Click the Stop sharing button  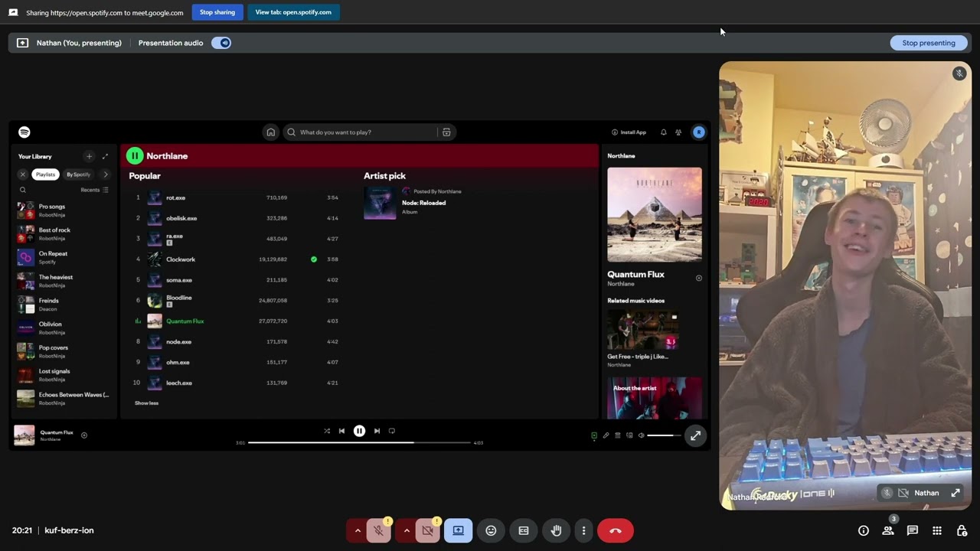[x=217, y=12]
